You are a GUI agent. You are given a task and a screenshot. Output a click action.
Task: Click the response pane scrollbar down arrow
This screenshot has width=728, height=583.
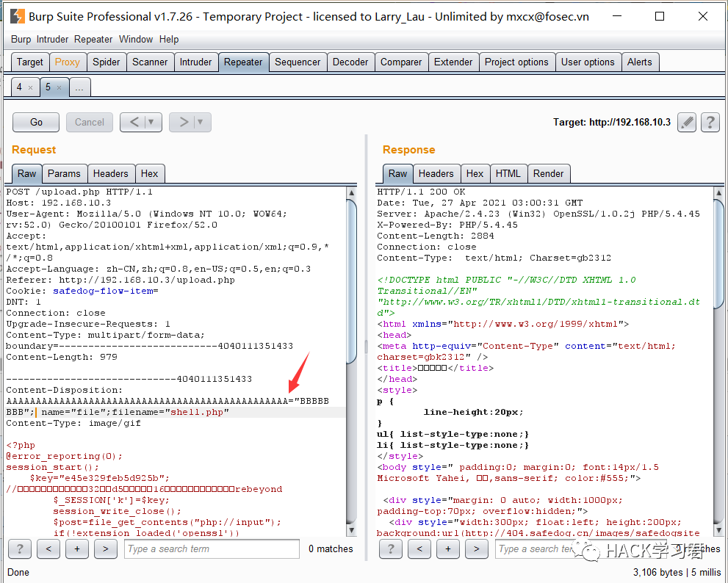tap(718, 529)
